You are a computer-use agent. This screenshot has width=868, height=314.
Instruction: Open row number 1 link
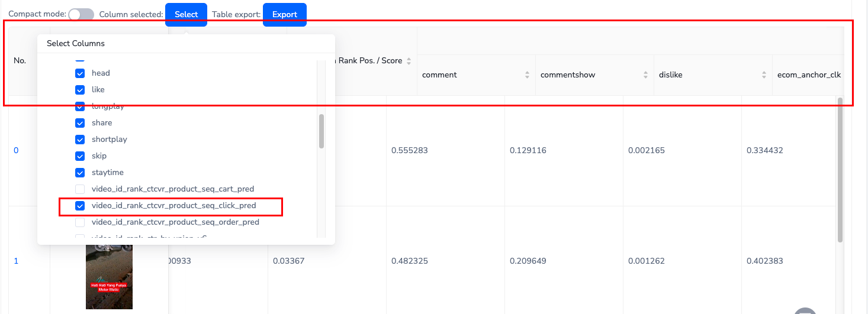click(16, 261)
